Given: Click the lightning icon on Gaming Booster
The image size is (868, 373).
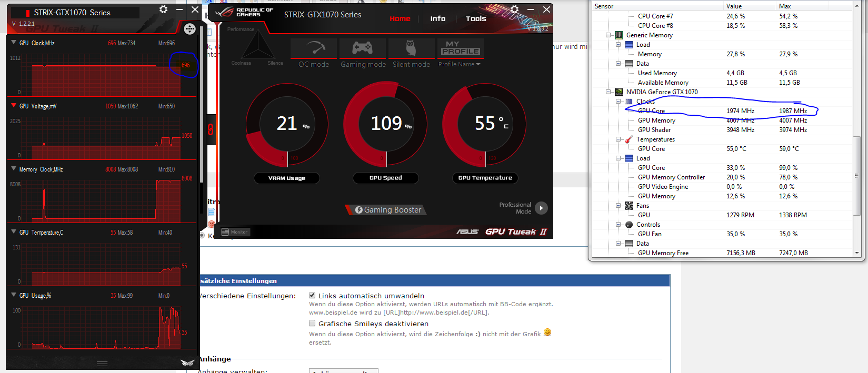Looking at the screenshot, I should point(359,210).
